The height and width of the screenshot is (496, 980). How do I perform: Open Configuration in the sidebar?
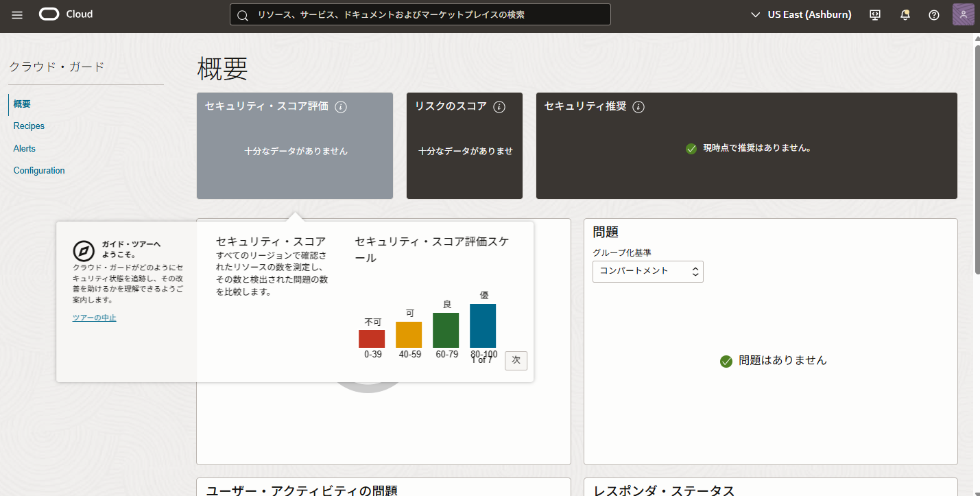click(39, 171)
